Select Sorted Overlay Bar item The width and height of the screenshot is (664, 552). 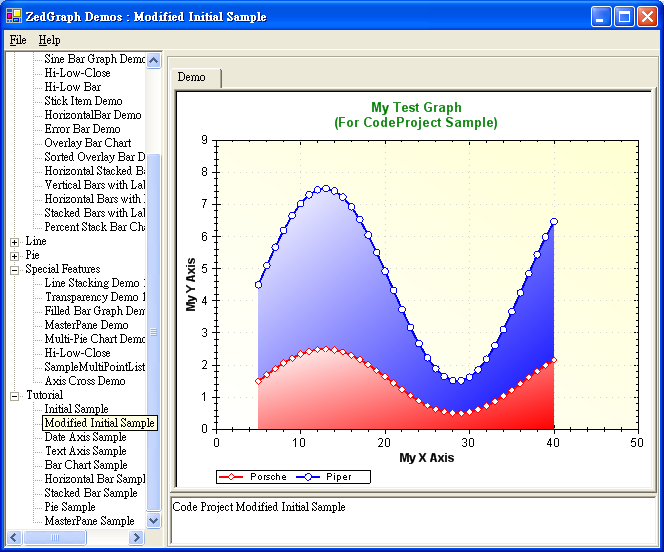click(x=94, y=157)
